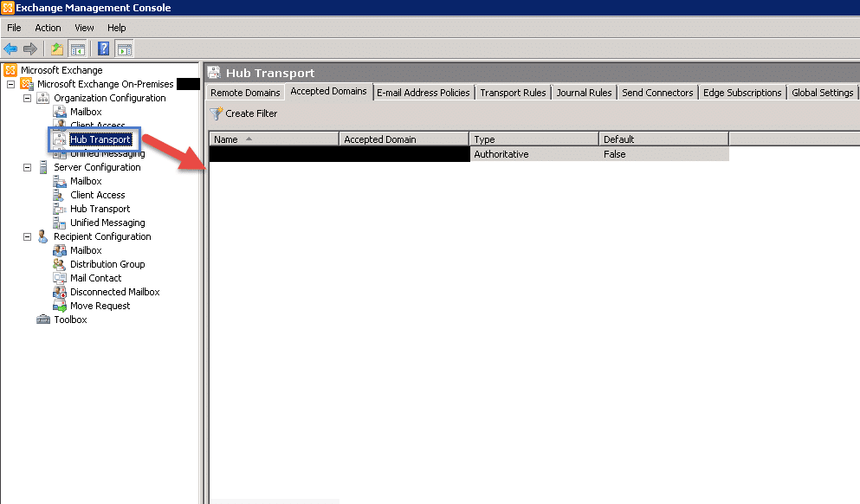Image resolution: width=860 pixels, height=504 pixels.
Task: Collapse the Organization Configuration node
Action: pyautogui.click(x=27, y=98)
